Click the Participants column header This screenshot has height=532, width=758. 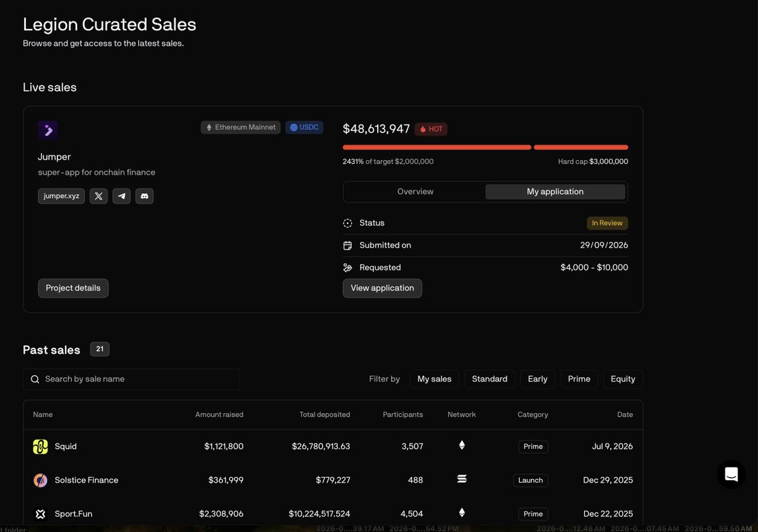coord(403,415)
